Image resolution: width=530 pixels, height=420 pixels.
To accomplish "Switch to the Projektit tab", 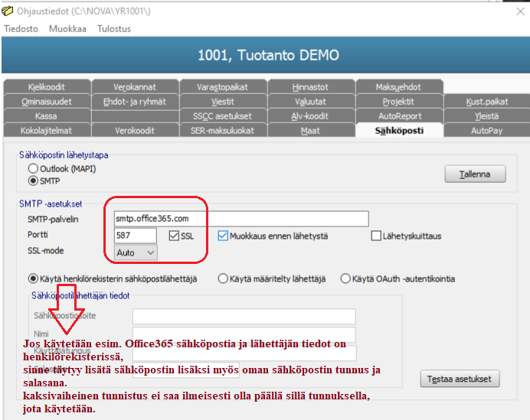I will pyautogui.click(x=399, y=102).
